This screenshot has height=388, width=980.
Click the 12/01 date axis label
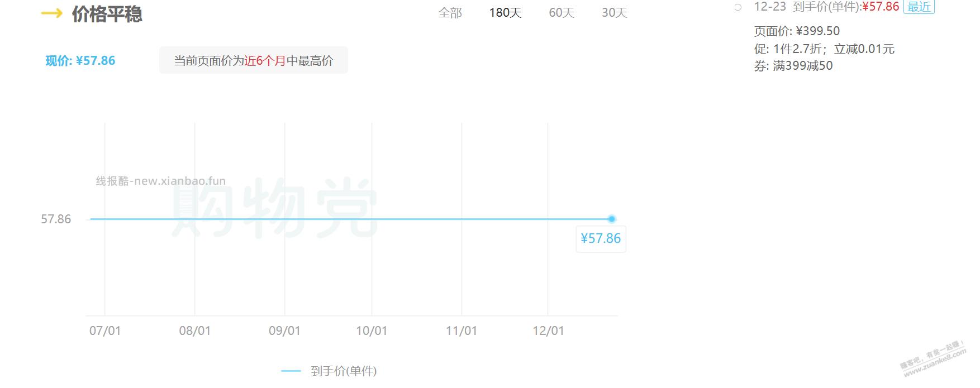[x=548, y=330]
